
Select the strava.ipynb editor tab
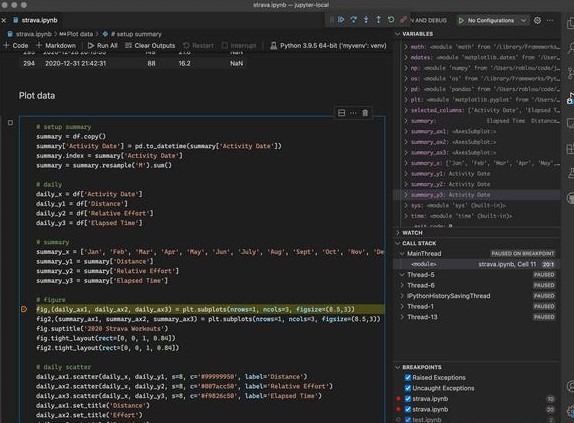click(x=36, y=20)
